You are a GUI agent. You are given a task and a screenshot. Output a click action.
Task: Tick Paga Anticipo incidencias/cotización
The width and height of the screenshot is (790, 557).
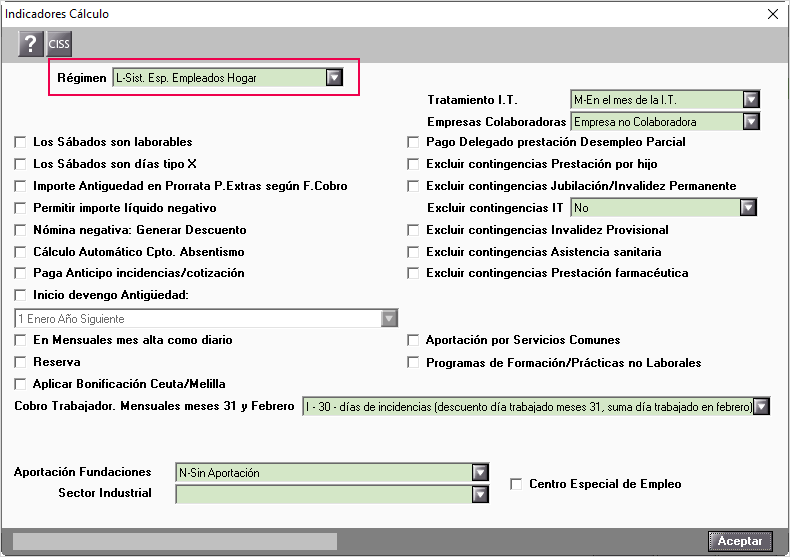[x=20, y=273]
